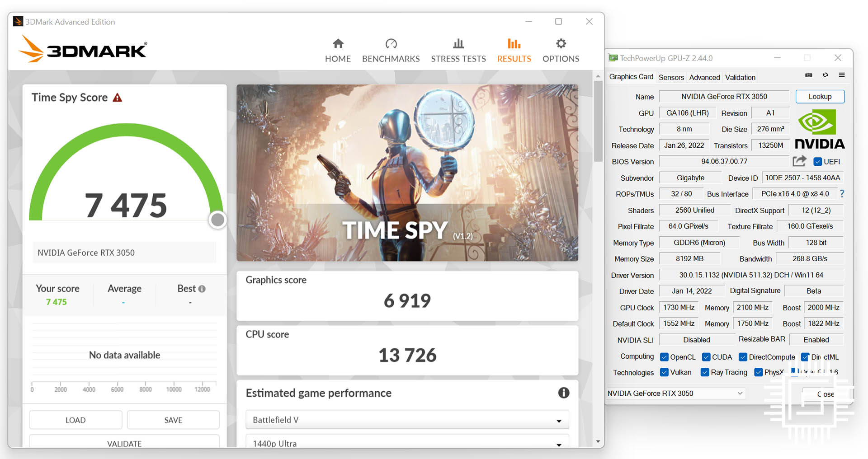Click GPU Clock value 1730 MHz
Screen dimensions: 868x459
pyautogui.click(x=679, y=307)
